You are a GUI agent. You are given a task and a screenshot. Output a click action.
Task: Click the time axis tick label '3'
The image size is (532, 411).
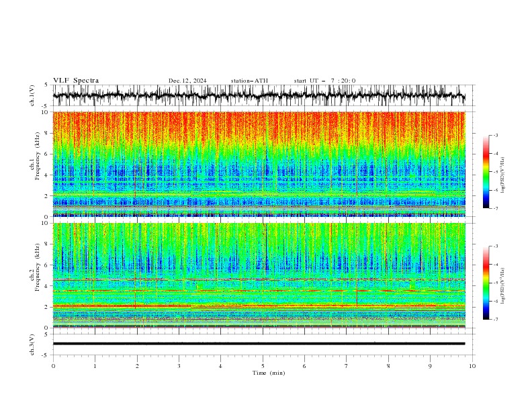click(x=179, y=366)
